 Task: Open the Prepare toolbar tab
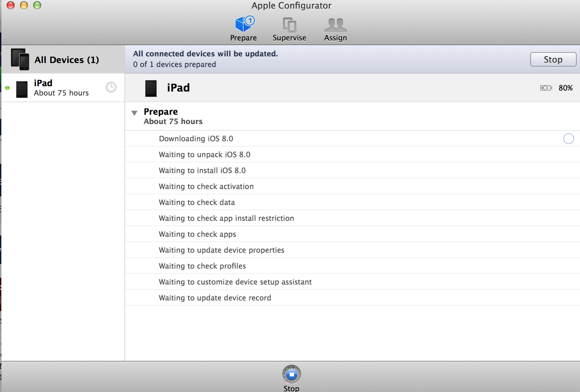(x=244, y=29)
